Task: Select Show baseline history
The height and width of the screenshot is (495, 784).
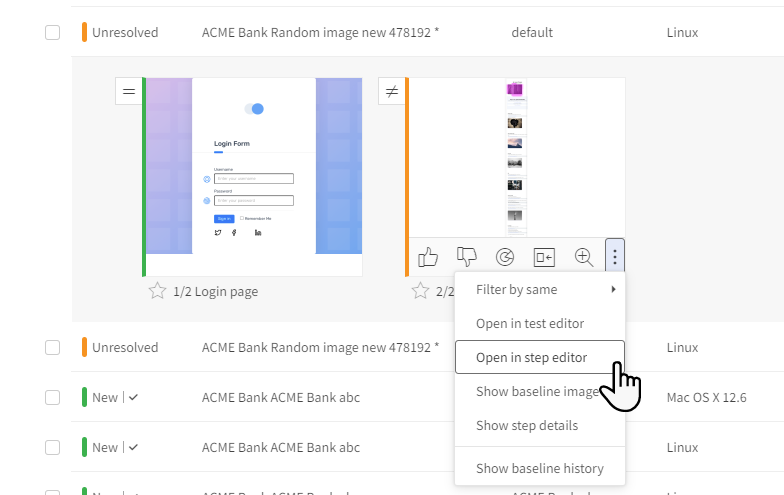Action: (x=540, y=468)
